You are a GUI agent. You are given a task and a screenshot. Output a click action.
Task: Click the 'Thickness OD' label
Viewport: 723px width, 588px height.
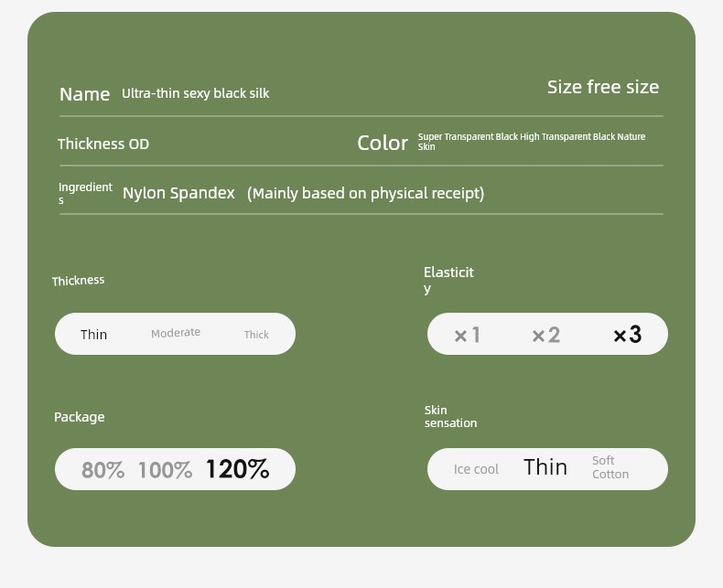103,144
